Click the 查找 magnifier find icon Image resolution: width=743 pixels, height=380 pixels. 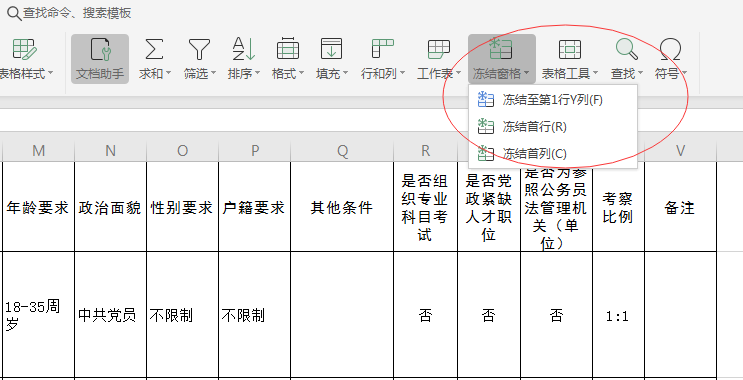(627, 49)
